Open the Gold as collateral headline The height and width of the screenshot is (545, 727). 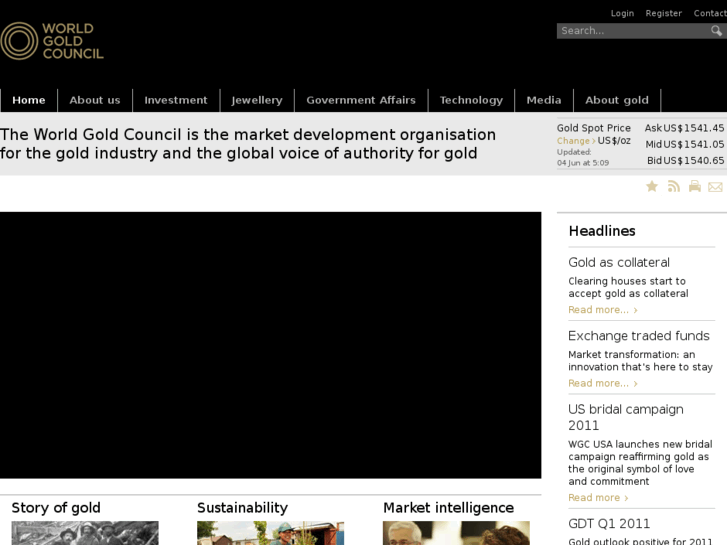[x=619, y=263]
